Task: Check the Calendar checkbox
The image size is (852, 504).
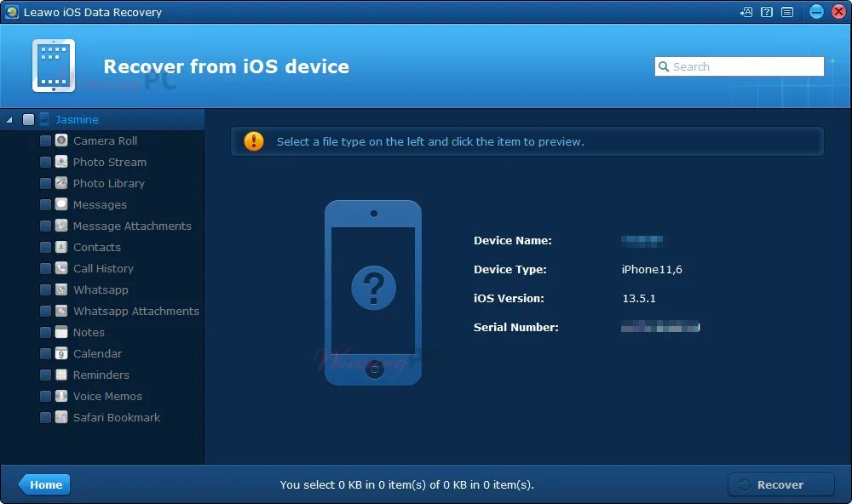Action: point(46,353)
